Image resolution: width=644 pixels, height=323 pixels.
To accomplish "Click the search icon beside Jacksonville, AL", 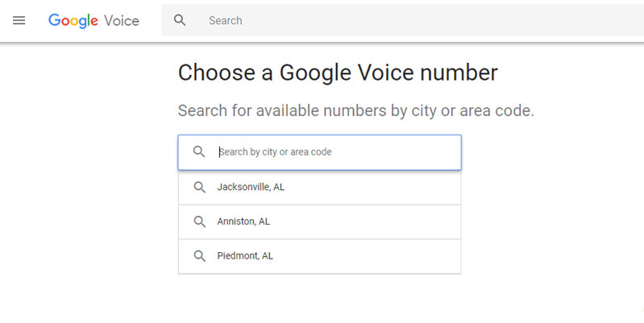I will pos(199,188).
